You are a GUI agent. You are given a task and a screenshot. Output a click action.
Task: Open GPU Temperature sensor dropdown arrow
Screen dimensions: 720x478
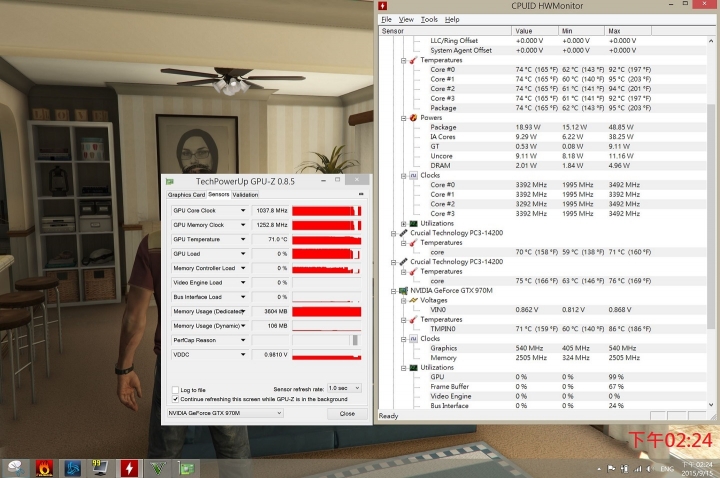coord(243,239)
